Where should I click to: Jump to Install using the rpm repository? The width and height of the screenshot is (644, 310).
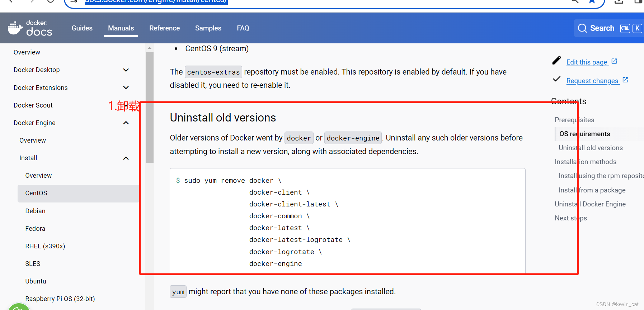click(x=601, y=176)
